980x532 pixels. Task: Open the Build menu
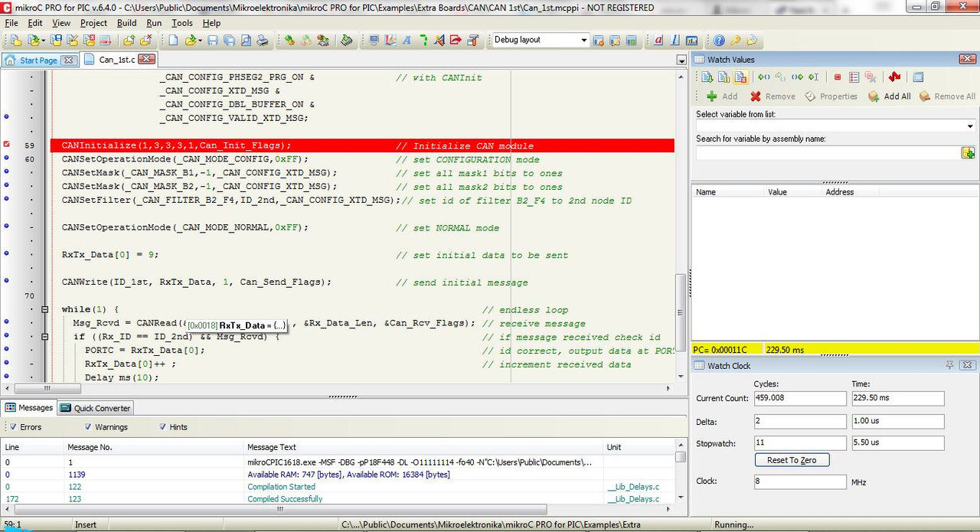(126, 23)
